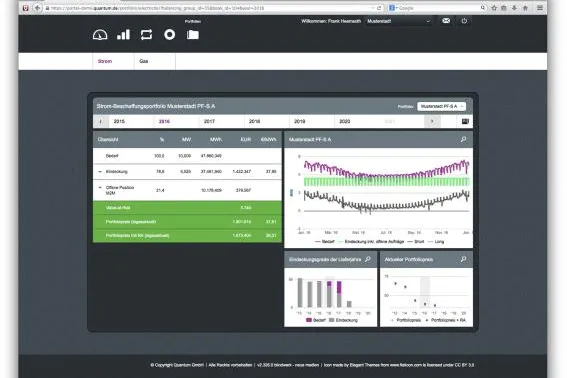Click the bookmark star icon in browser
The height and width of the screenshot is (378, 567).
coord(494,8)
